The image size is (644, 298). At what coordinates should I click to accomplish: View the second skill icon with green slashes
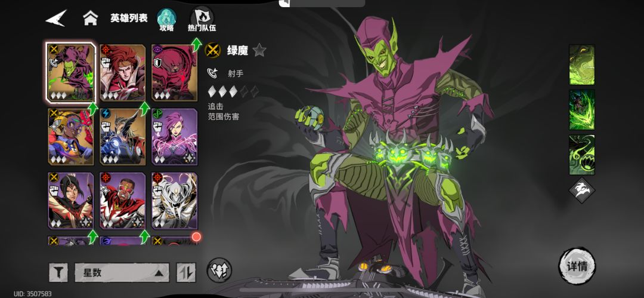[581, 110]
